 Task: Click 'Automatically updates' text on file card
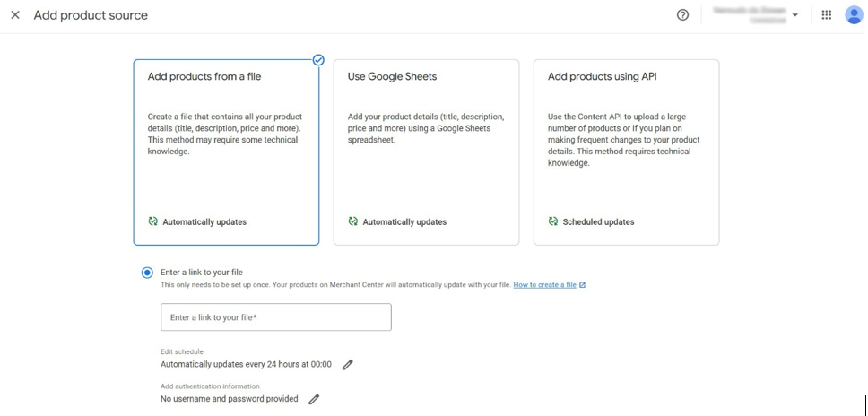pyautogui.click(x=204, y=221)
